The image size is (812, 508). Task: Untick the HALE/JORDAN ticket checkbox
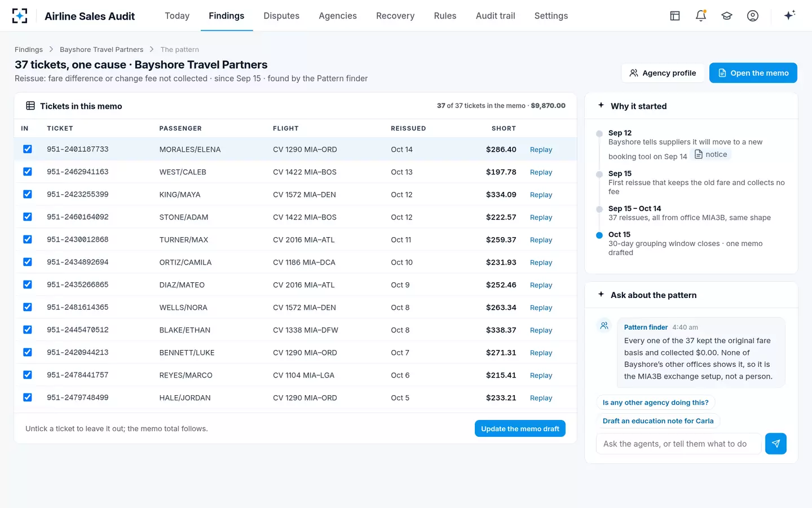(28, 397)
